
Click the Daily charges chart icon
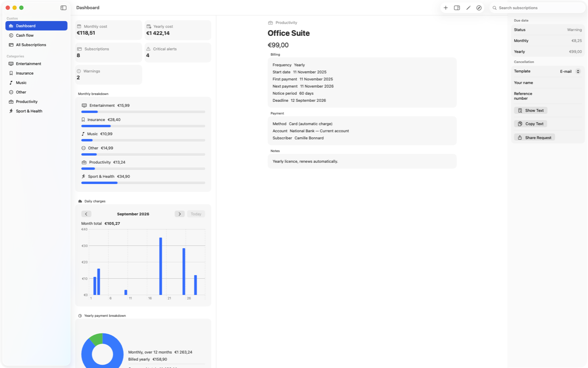80,201
